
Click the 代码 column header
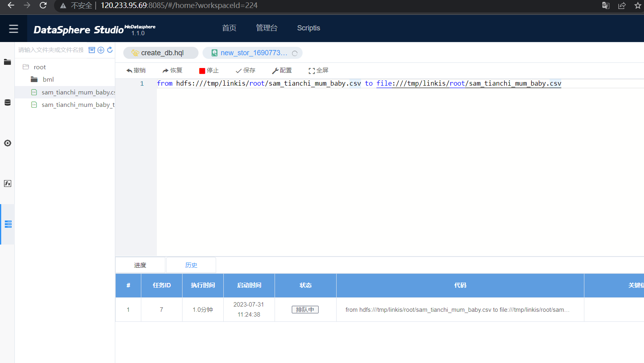[460, 285]
